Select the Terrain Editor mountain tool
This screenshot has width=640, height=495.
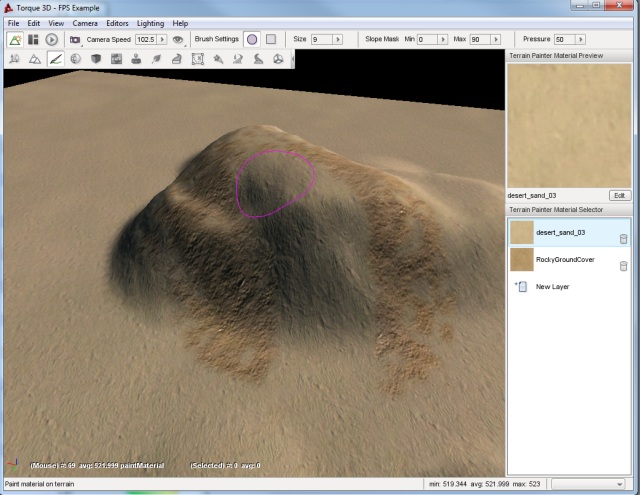pos(34,59)
